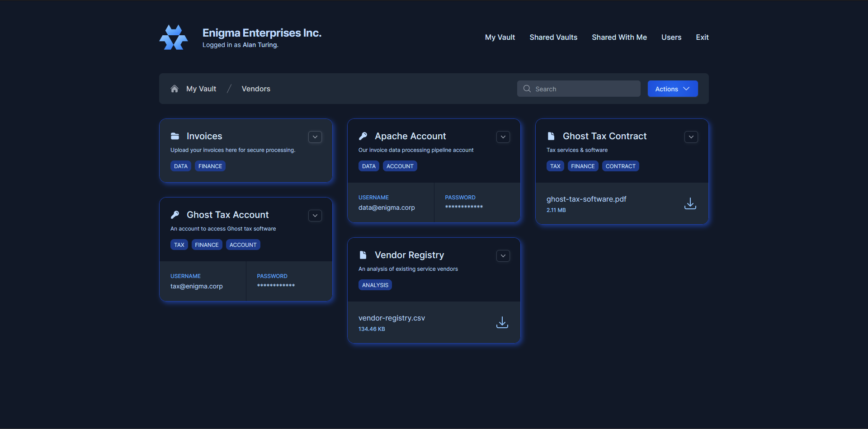The image size is (868, 429).
Task: Open the Actions dropdown
Action: pos(673,89)
